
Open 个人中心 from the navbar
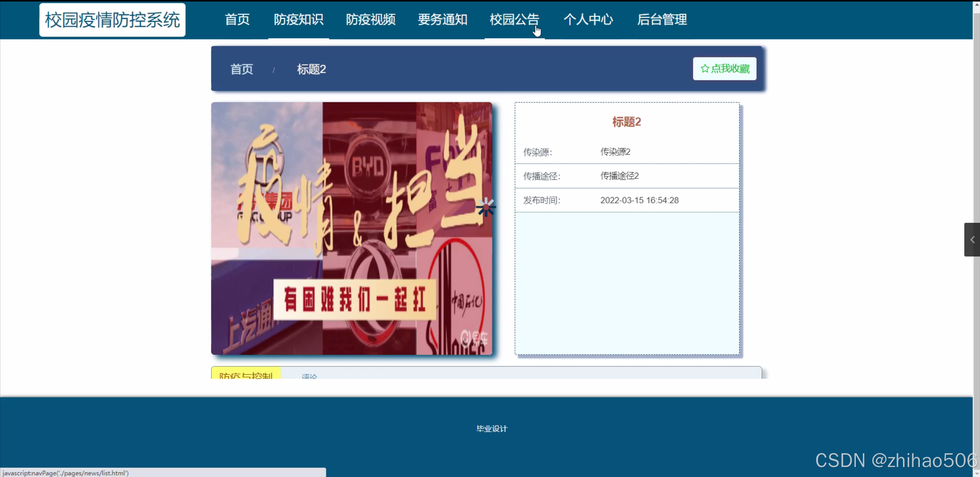[x=588, y=20]
